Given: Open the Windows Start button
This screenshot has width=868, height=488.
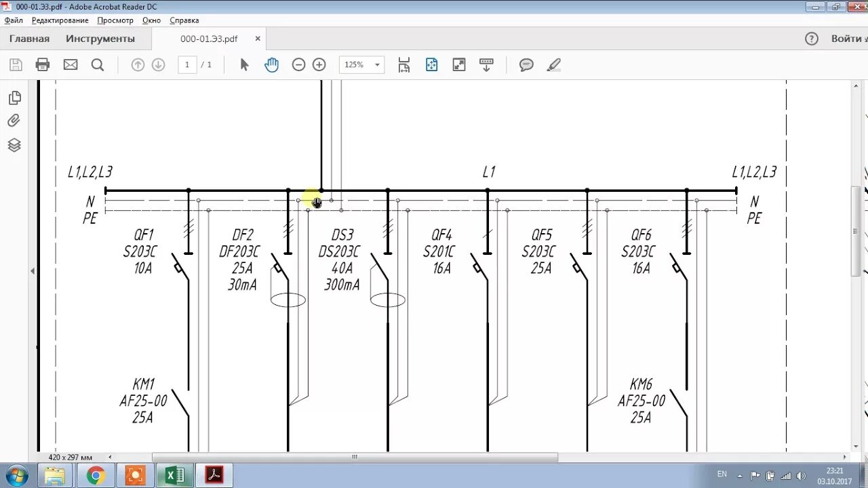Looking at the screenshot, I should [17, 476].
